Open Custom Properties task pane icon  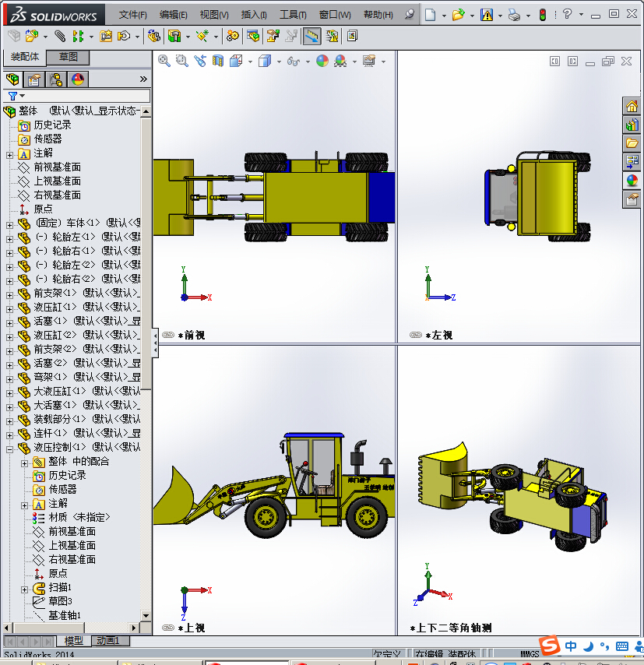632,199
